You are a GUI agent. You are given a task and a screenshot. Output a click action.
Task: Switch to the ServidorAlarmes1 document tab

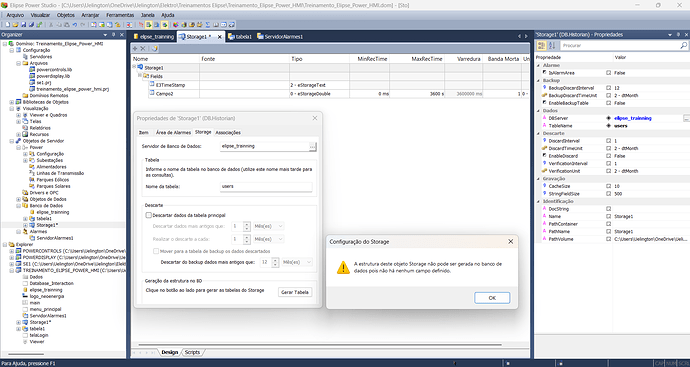click(280, 37)
